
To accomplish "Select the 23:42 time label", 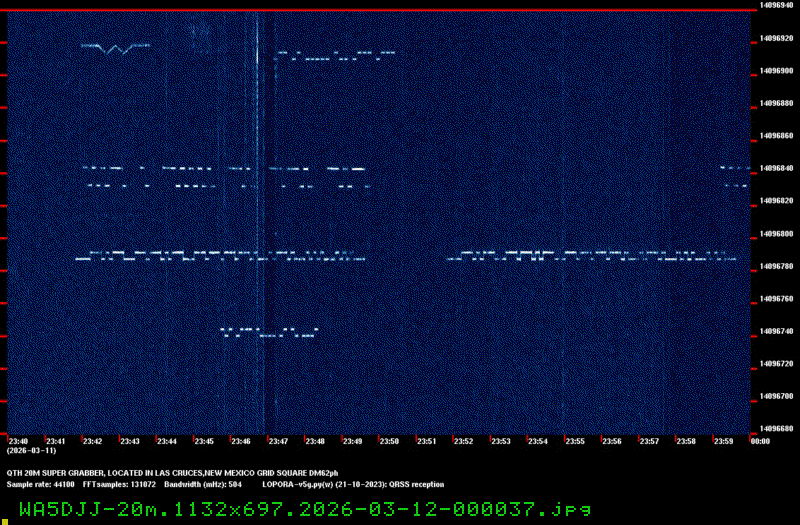I will (x=92, y=441).
